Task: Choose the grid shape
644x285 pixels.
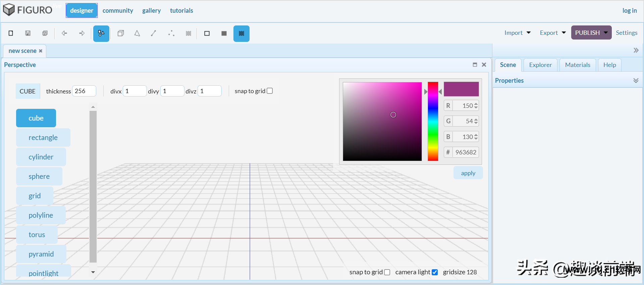Action: pos(35,196)
